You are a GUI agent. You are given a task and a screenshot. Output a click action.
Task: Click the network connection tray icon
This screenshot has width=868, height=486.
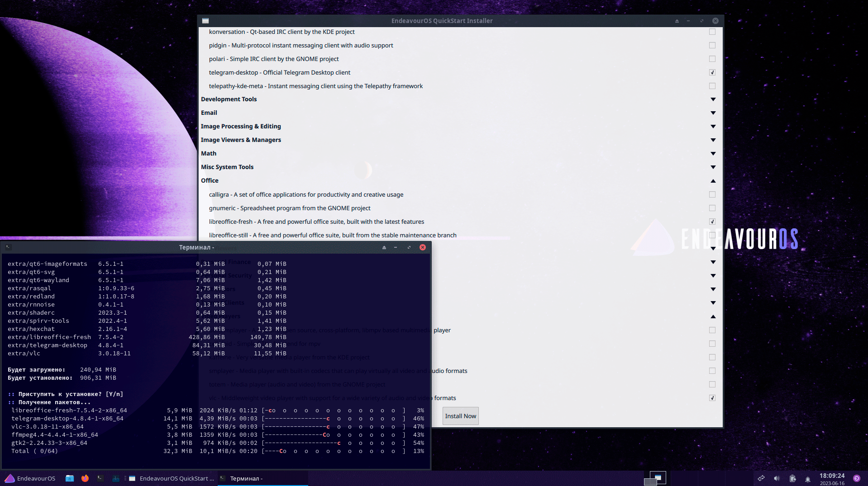(761, 478)
